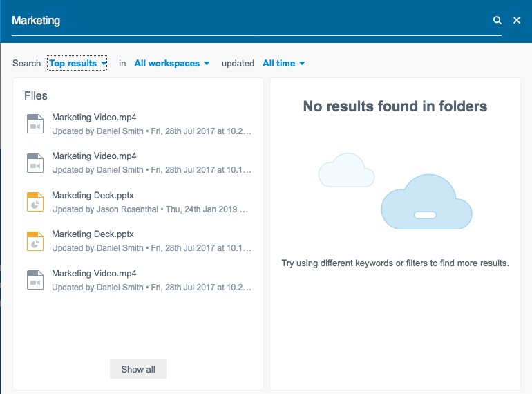Click the search magnifier icon
This screenshot has width=532, height=394.
pos(497,20)
